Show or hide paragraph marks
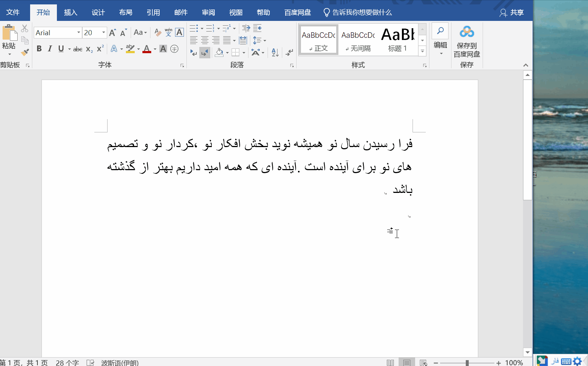 click(289, 52)
